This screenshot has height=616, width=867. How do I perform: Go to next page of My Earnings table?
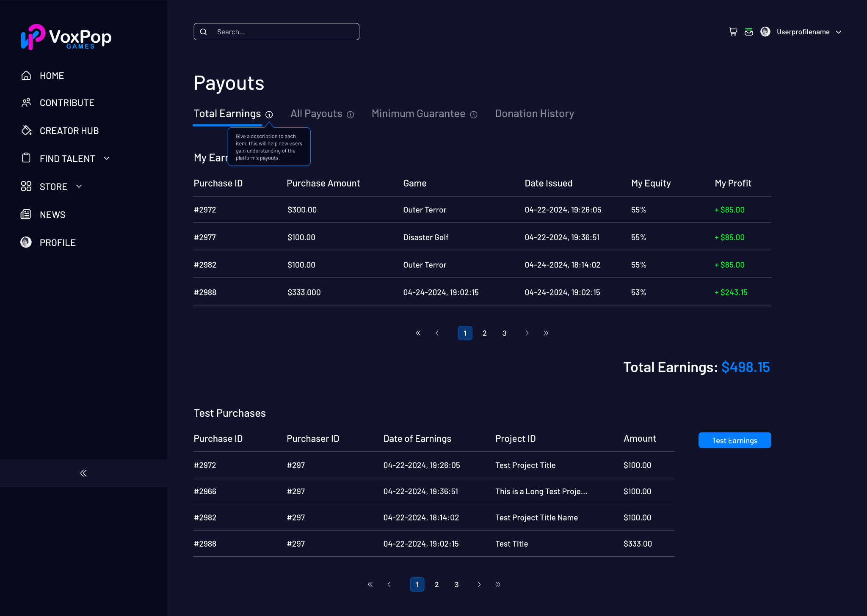click(x=527, y=333)
